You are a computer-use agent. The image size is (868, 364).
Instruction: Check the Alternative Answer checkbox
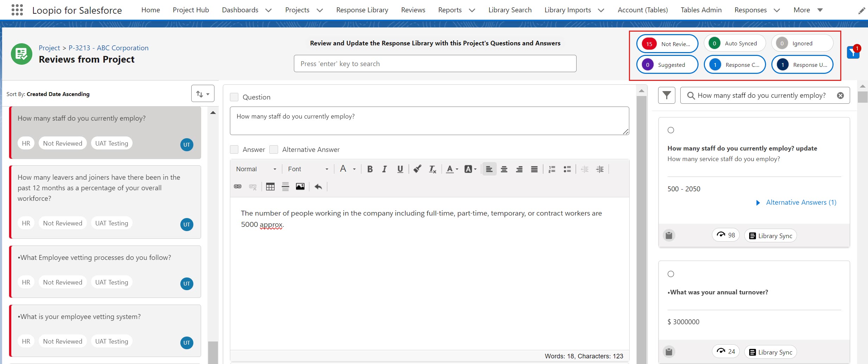coord(274,149)
